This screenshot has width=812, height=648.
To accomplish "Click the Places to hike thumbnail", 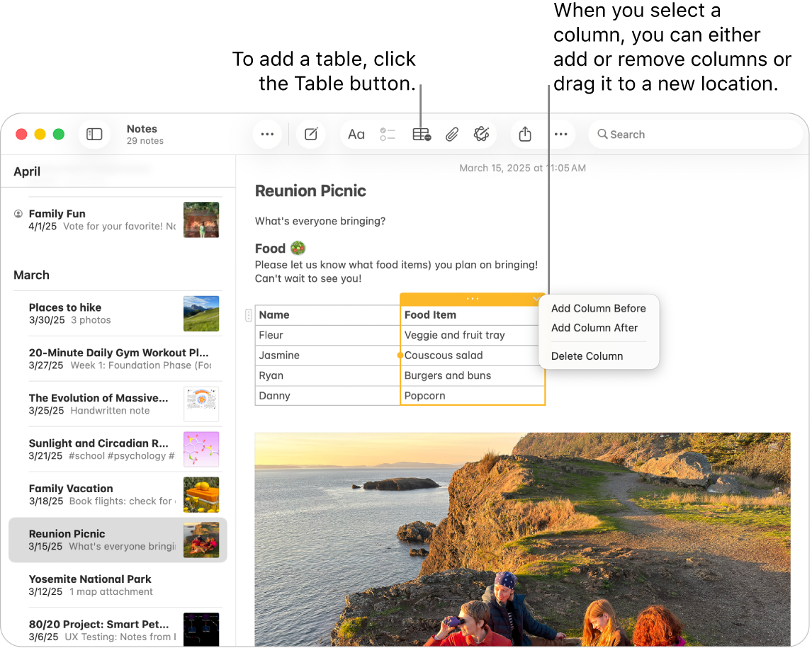I will (x=201, y=314).
